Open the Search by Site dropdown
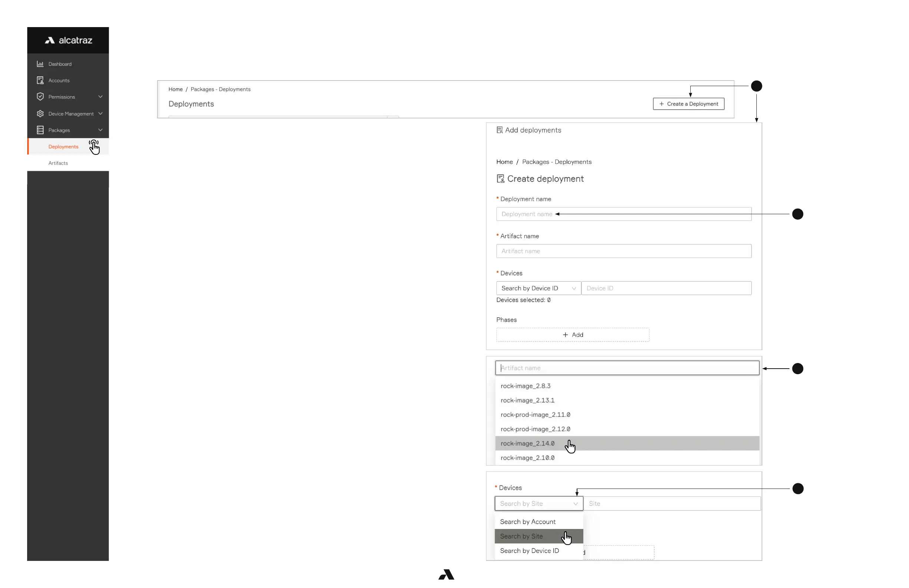 (538, 504)
